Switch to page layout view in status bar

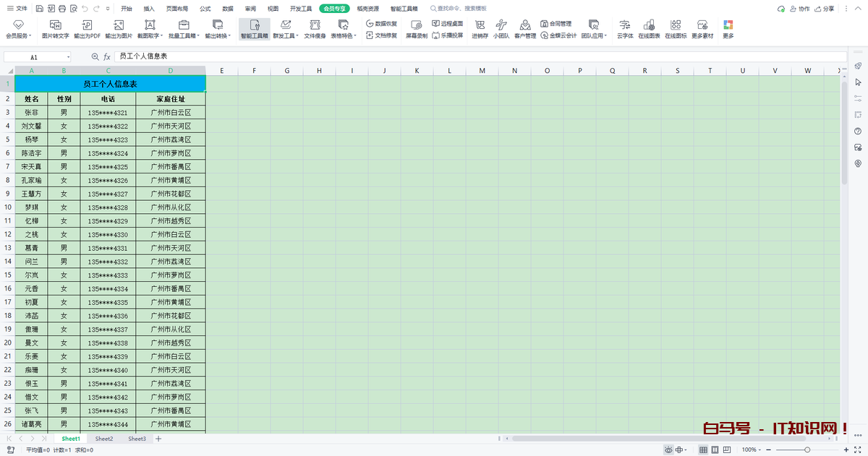(715, 450)
